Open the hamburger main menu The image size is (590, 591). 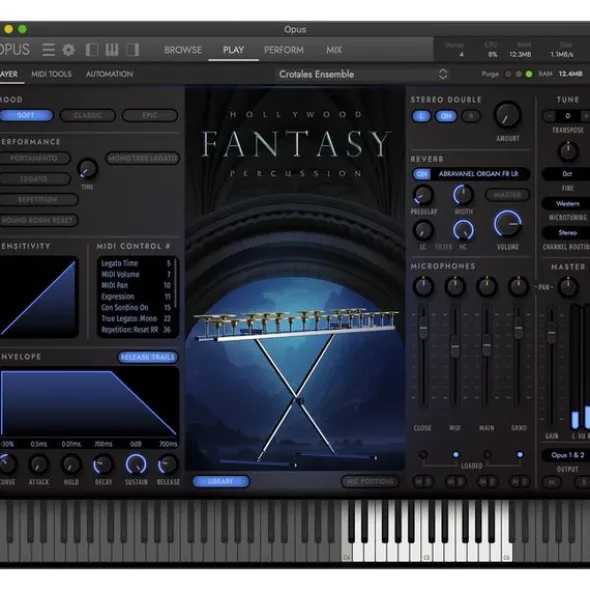48,49
